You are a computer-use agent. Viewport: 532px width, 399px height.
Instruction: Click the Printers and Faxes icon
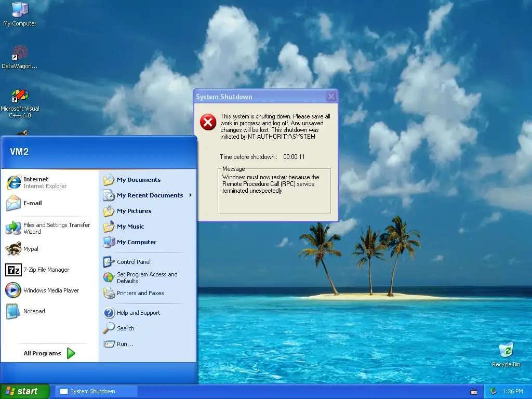109,293
